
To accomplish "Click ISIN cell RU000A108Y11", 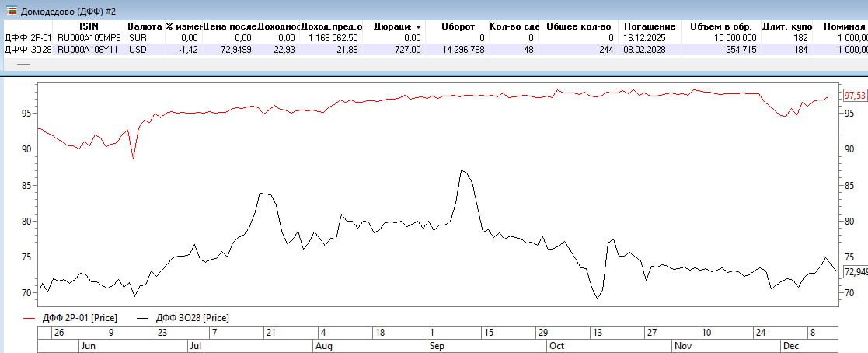I will 89,49.
